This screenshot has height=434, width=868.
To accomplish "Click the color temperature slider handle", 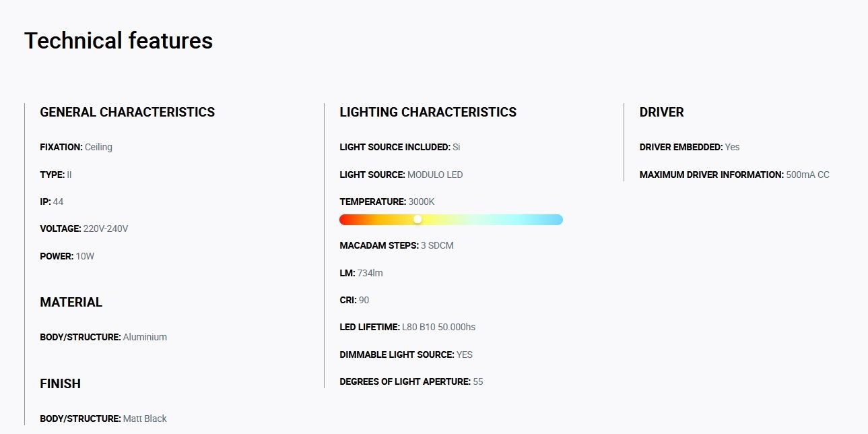I will pos(418,220).
